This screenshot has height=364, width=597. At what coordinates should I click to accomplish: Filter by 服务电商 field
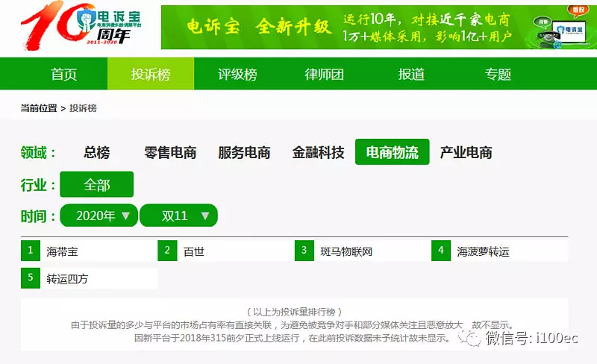(244, 152)
